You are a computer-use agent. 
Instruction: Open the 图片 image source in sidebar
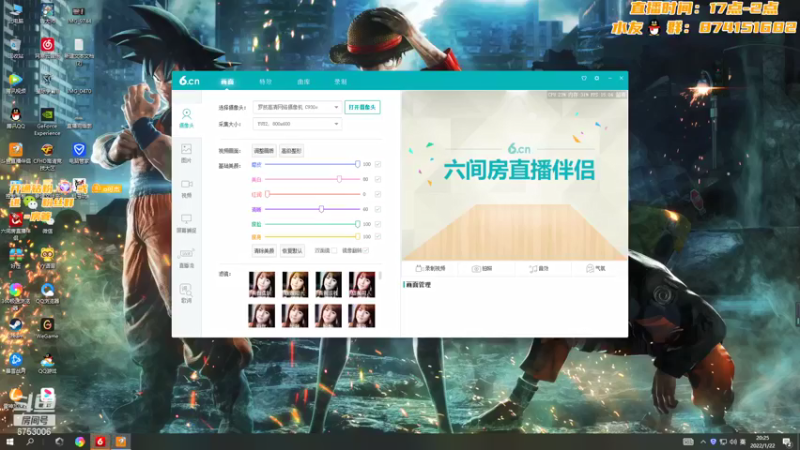(x=186, y=153)
